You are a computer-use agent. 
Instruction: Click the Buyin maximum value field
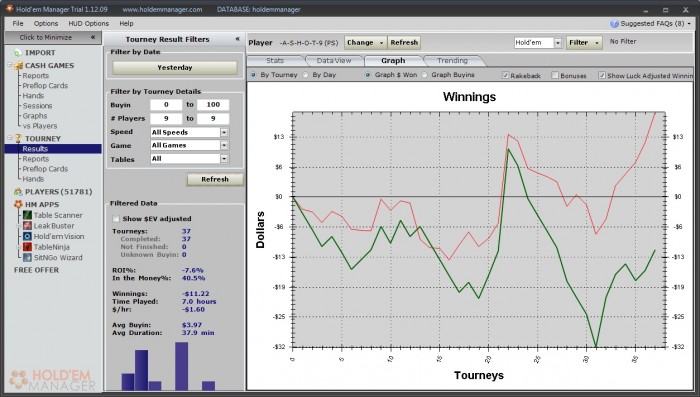tap(213, 104)
